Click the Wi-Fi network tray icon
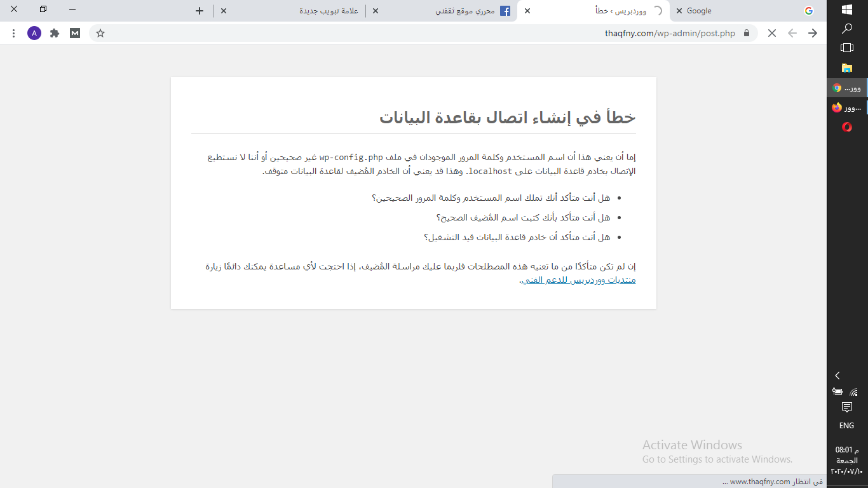The image size is (868, 488). pyautogui.click(x=855, y=392)
